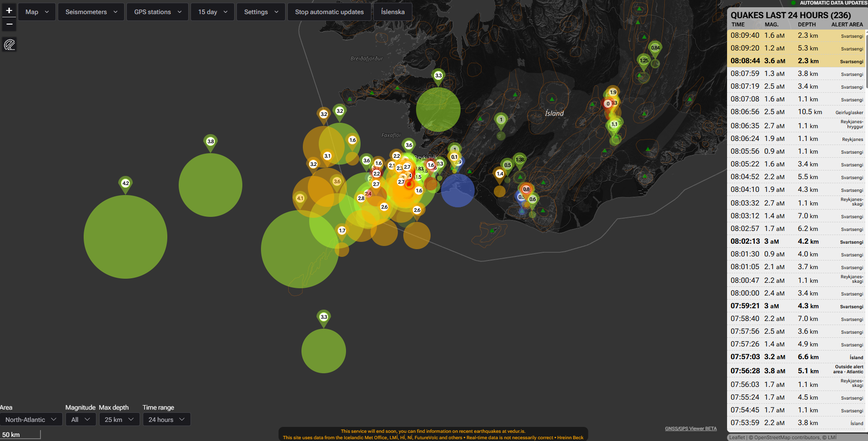Click the MAG. column header
The width and height of the screenshot is (868, 441).
tap(772, 25)
